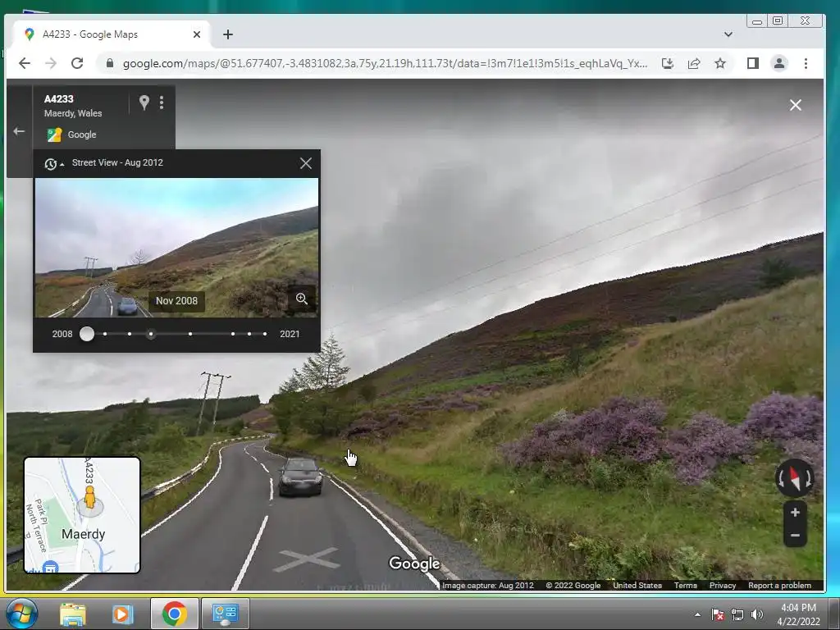Close the Street View Aug 2012 history panel

(x=306, y=163)
